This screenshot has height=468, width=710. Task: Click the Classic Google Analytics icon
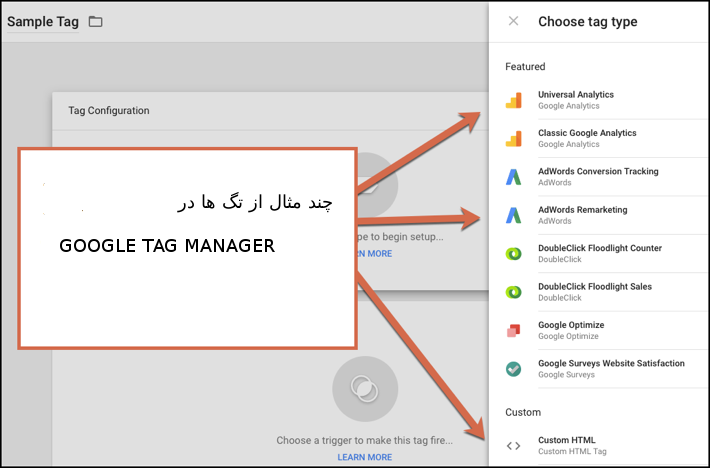pyautogui.click(x=513, y=138)
